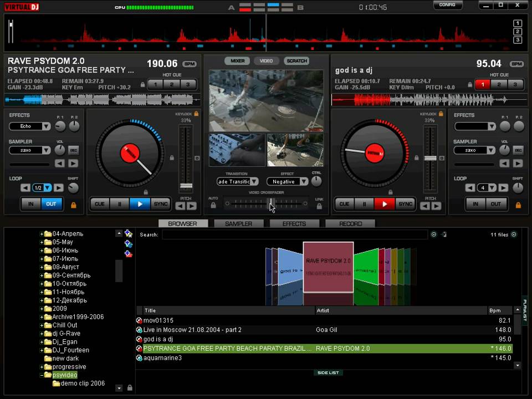The width and height of the screenshot is (532, 399).
Task: Open the BROWSER tab
Action: (183, 223)
